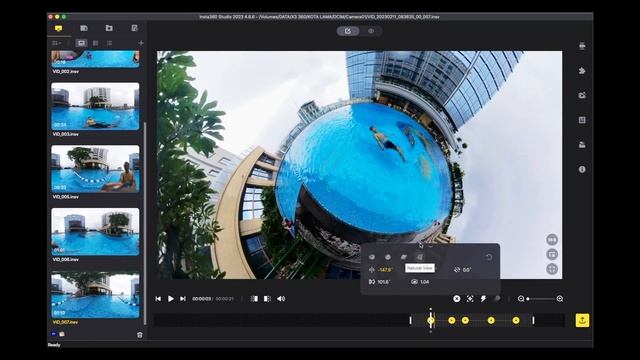Screen dimensions: 640x360
Task: Open the speed lightning bolt tool
Action: (484, 299)
